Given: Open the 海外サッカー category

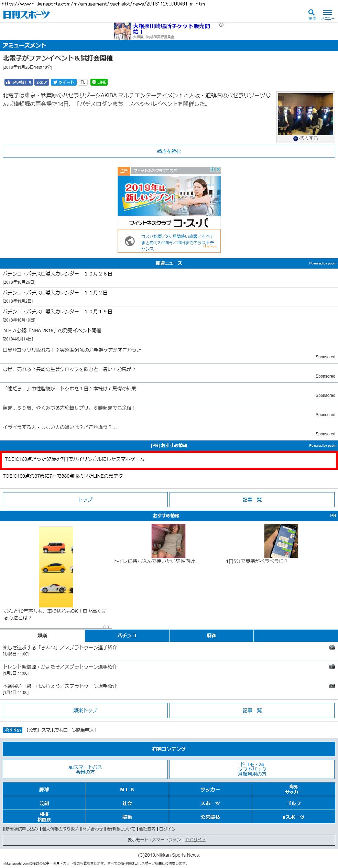Looking at the screenshot, I should (x=294, y=790).
